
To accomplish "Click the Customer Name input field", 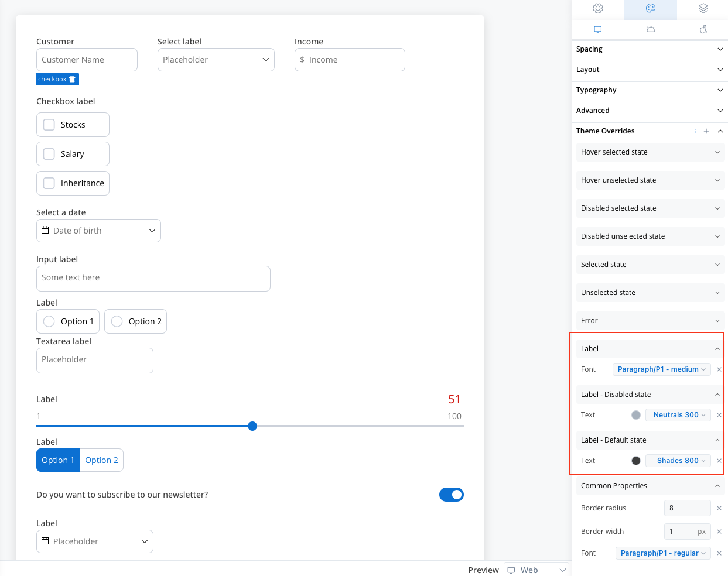I will (87, 60).
